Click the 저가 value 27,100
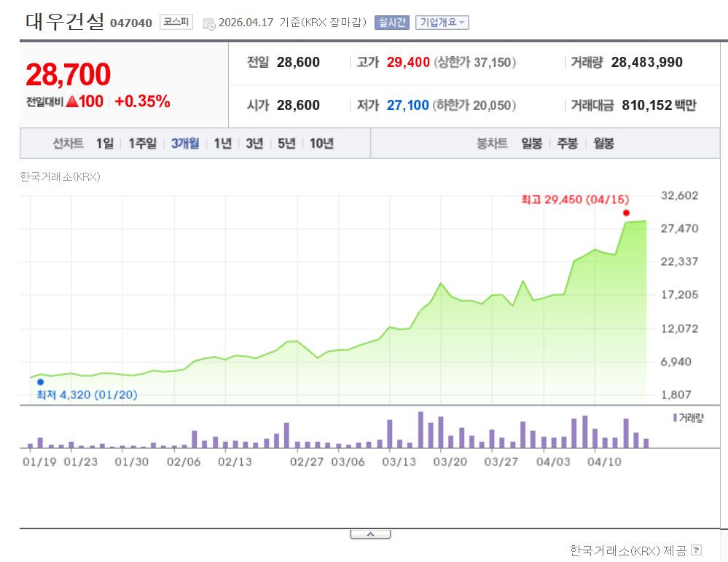728x562 pixels. click(407, 106)
